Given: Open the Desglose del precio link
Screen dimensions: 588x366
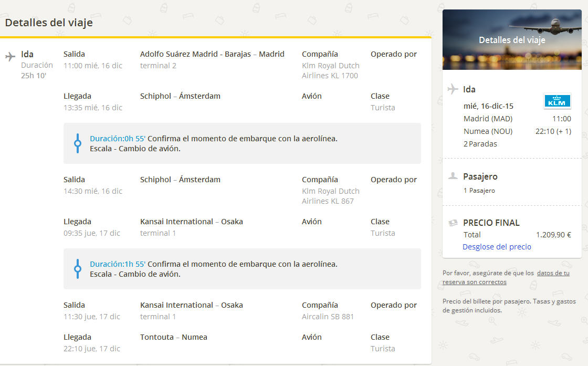Looking at the screenshot, I should point(497,247).
